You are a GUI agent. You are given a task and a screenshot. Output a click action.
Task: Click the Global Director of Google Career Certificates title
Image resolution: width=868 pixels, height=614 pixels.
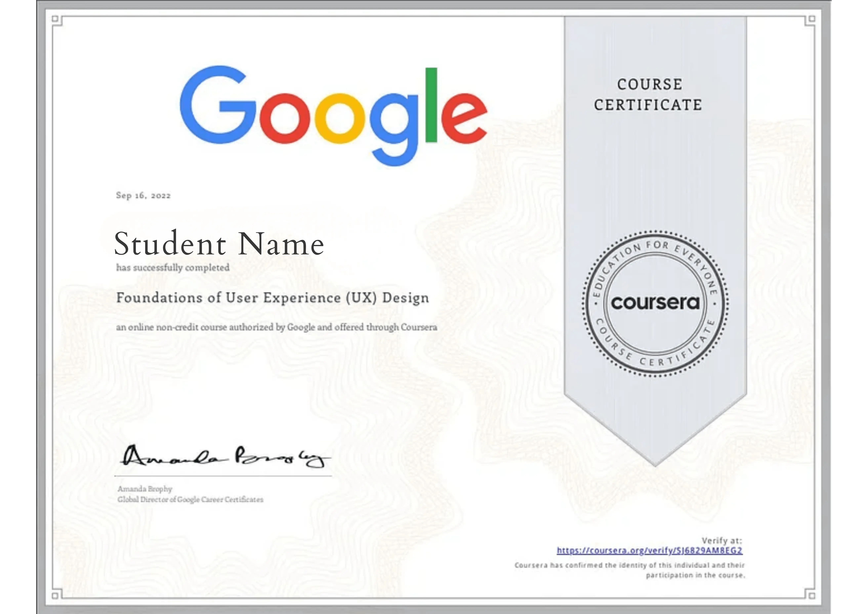point(190,499)
